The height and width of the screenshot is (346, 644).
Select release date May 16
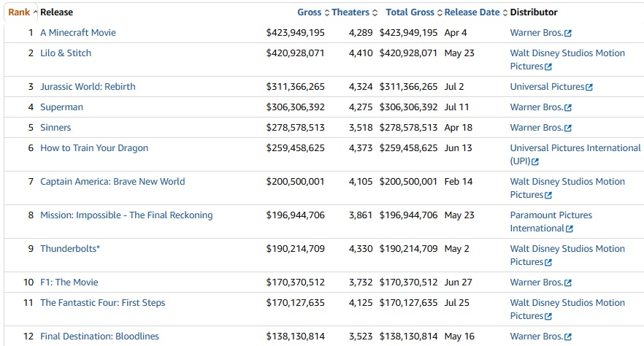coord(459,337)
